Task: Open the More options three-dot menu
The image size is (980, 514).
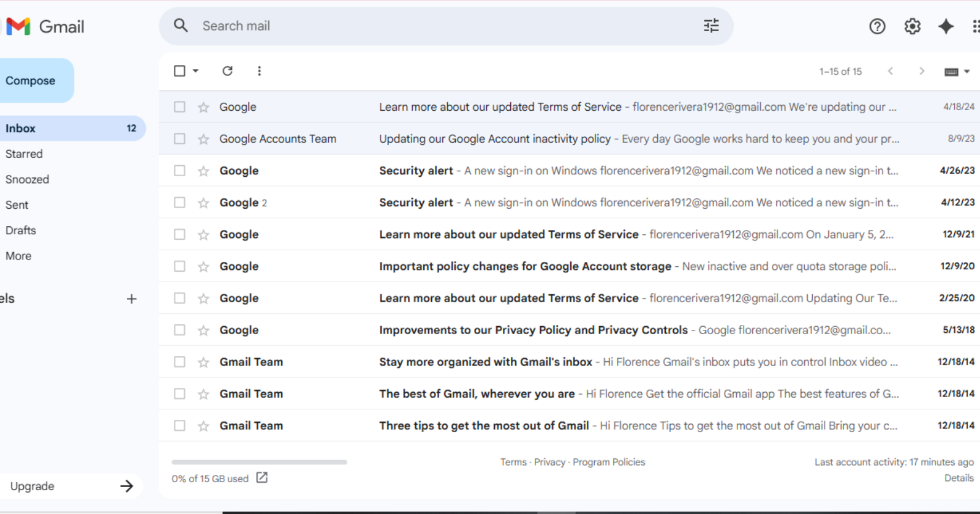Action: tap(259, 71)
